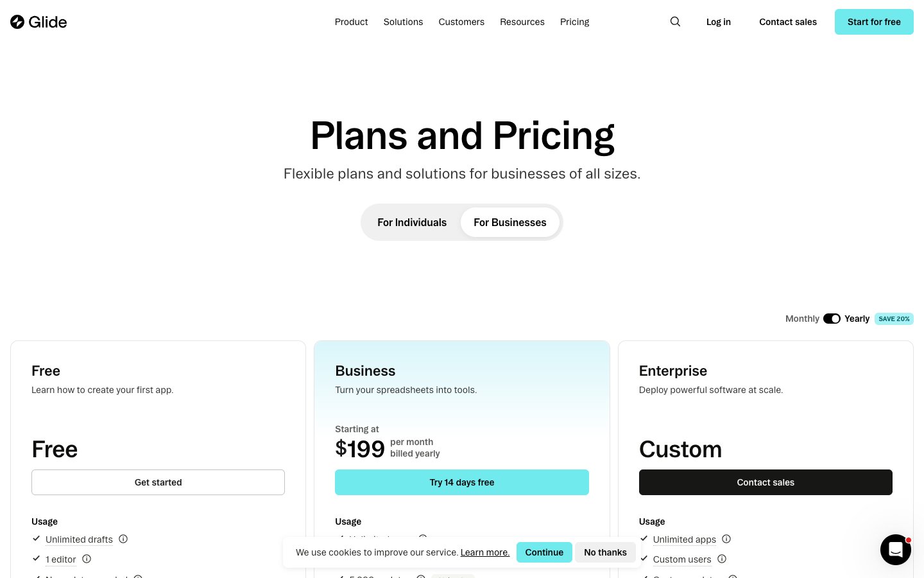Open the Resources dropdown menu
The image size is (924, 578).
click(522, 21)
